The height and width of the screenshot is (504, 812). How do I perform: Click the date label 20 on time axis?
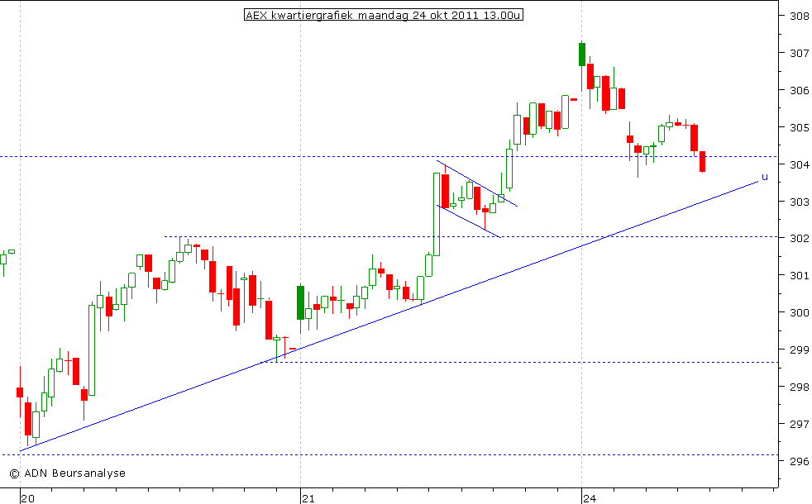[28, 498]
